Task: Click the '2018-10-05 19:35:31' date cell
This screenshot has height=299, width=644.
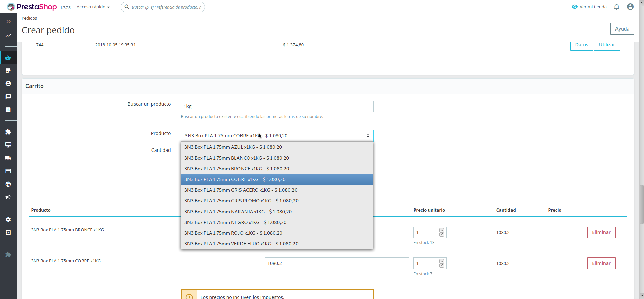Action: click(x=115, y=45)
